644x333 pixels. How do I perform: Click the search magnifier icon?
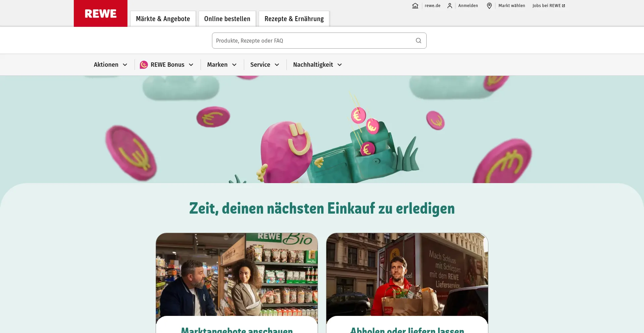(x=419, y=41)
